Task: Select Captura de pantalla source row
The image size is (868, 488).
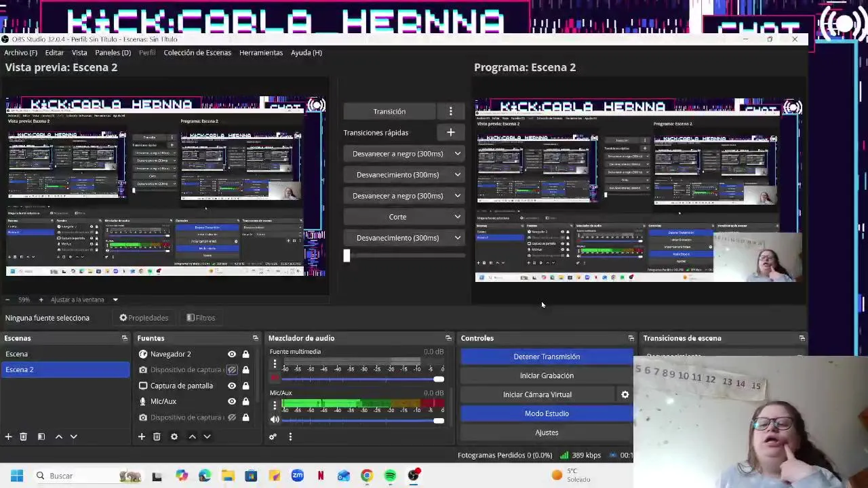Action: point(181,386)
